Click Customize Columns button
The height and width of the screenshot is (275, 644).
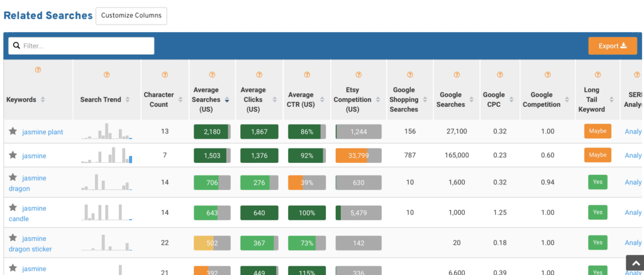tap(131, 16)
